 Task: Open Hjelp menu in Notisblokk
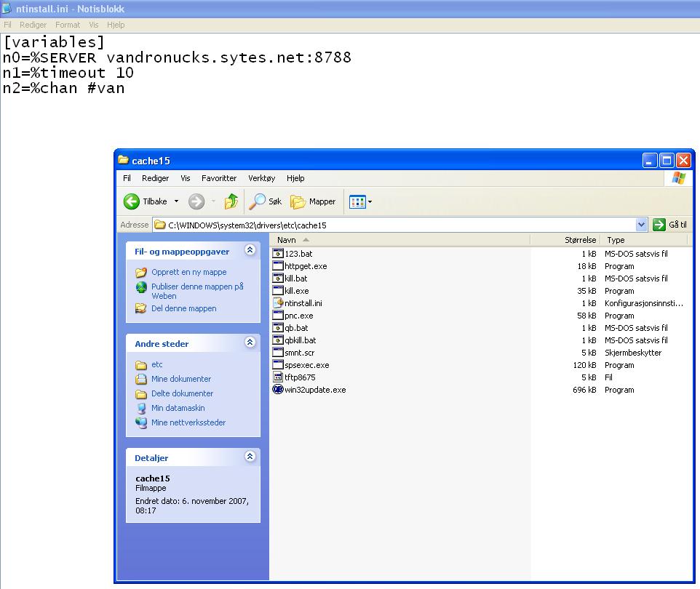click(116, 25)
